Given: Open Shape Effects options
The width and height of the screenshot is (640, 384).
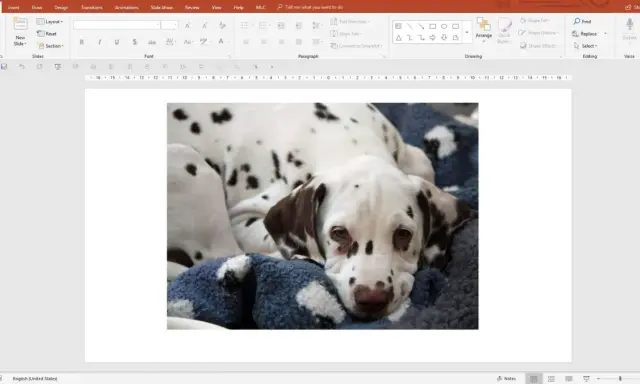Looking at the screenshot, I should pos(538,46).
